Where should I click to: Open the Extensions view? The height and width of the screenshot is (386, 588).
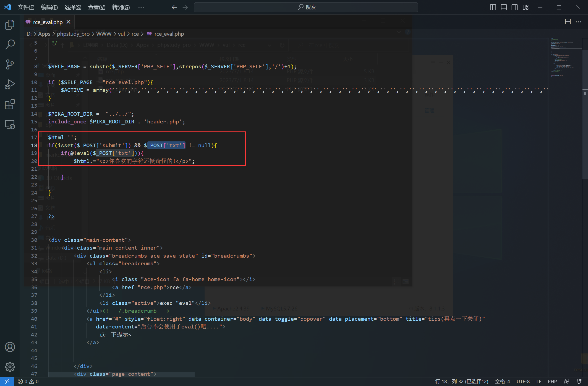[10, 105]
